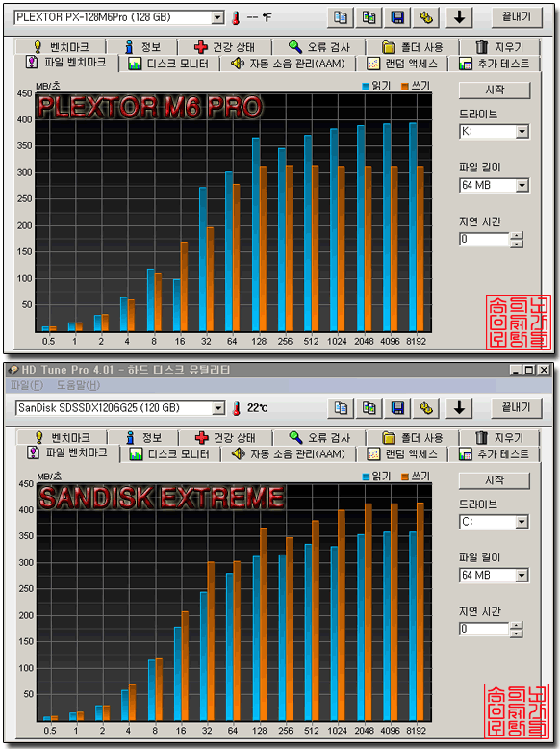560x749 pixels.
Task: Switch to 디스크 모니터 tab in SanDisk window
Action: pos(170,453)
